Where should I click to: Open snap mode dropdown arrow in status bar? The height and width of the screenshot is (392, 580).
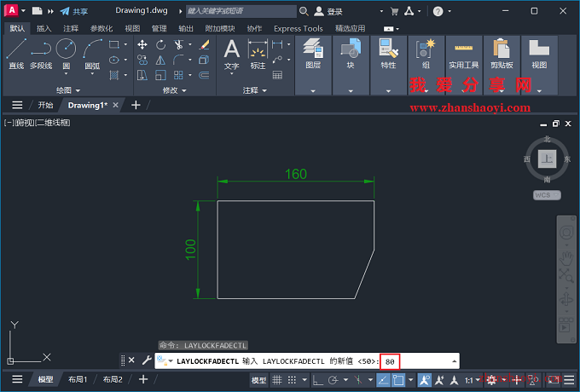(304, 380)
